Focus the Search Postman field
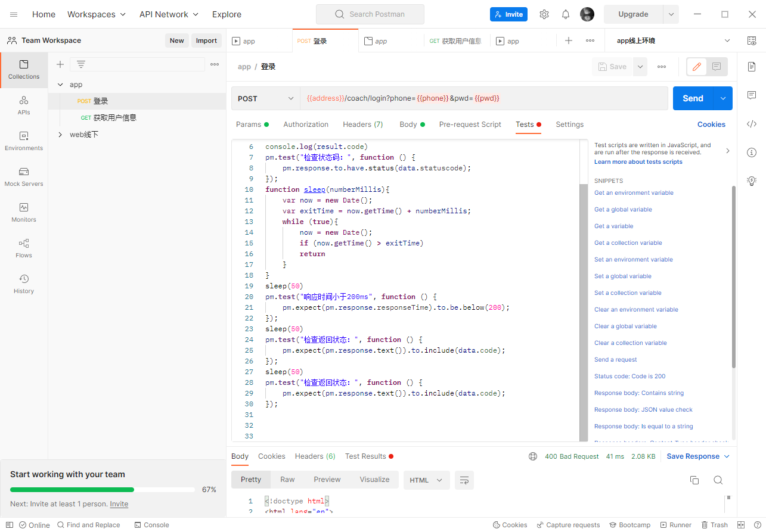The image size is (766, 532). (x=370, y=14)
